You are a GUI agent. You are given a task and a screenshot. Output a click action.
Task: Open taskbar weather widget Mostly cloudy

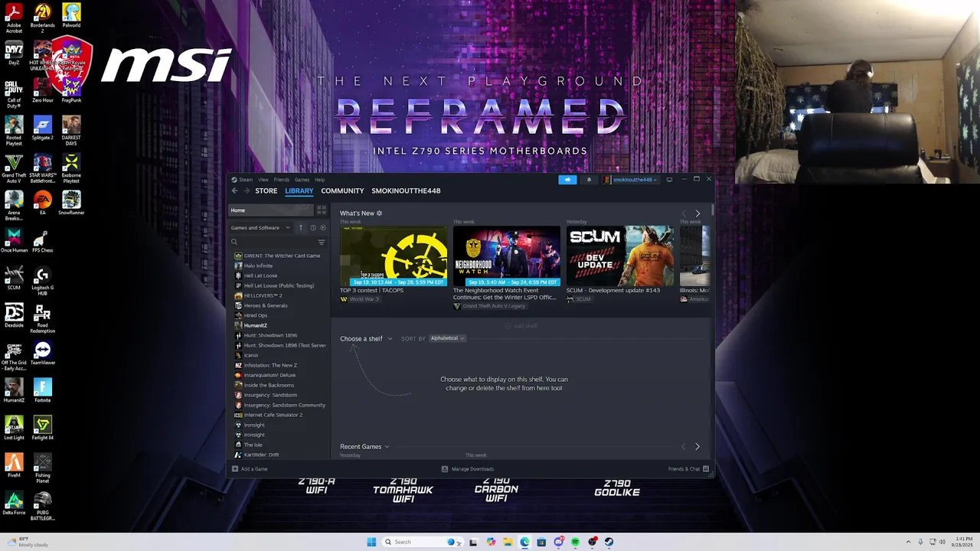coord(27,542)
